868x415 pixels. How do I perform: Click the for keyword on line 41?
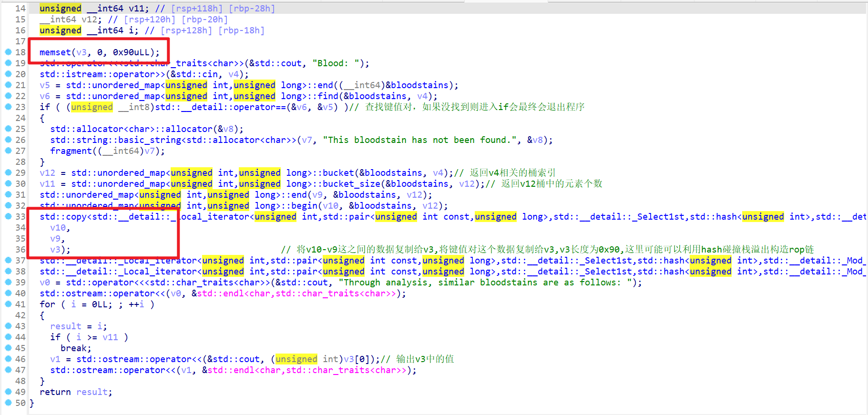click(47, 304)
